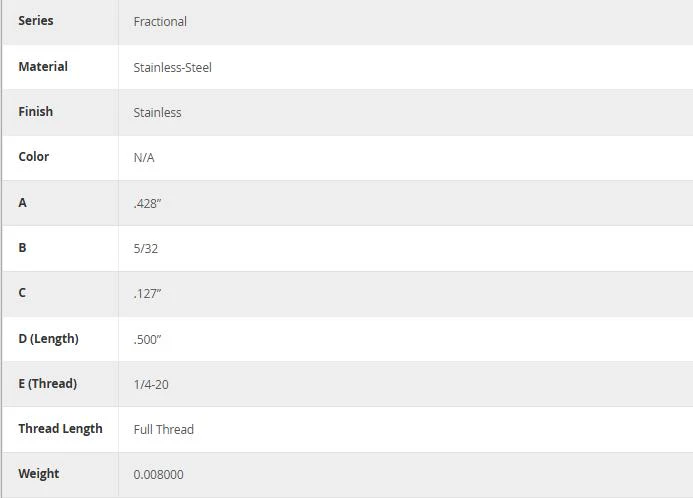Click the Color row label
693x498 pixels.
point(34,157)
